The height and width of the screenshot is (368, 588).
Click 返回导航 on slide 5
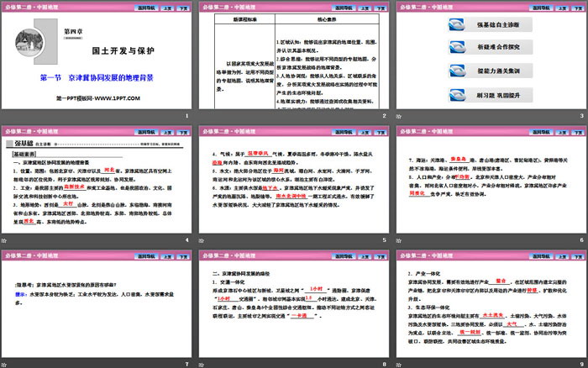point(344,132)
